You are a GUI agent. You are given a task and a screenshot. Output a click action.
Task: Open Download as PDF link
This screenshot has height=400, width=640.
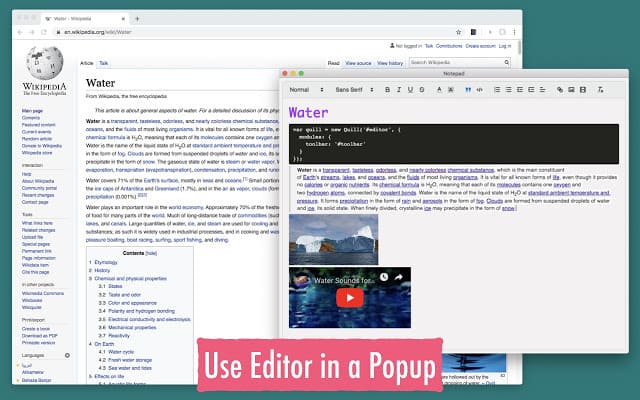(40, 336)
